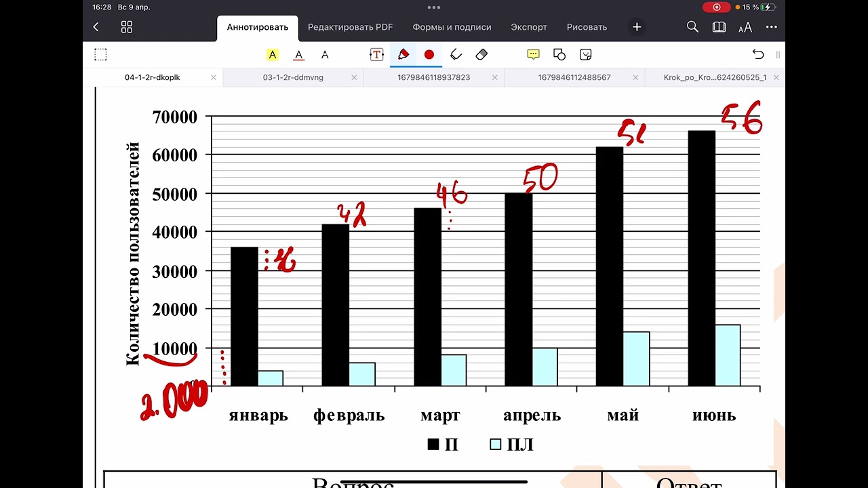The height and width of the screenshot is (488, 868).
Task: Tap the multitasking three dots
Action: tap(434, 7)
